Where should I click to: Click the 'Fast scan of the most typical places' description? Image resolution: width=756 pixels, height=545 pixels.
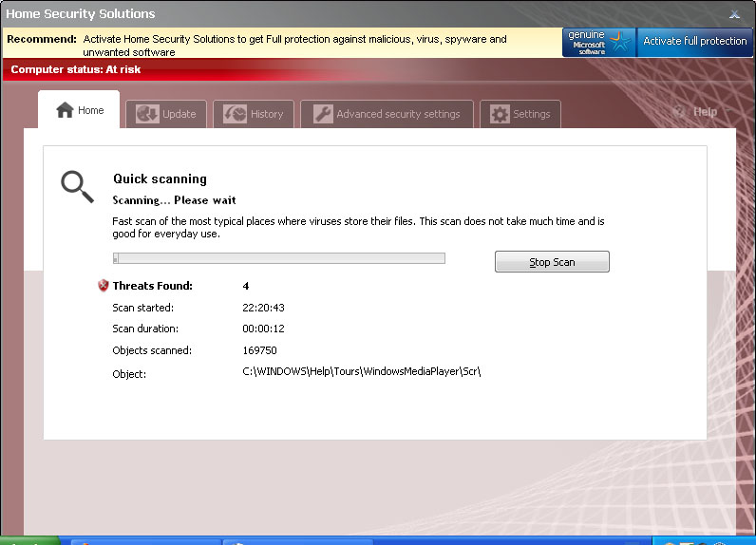358,228
